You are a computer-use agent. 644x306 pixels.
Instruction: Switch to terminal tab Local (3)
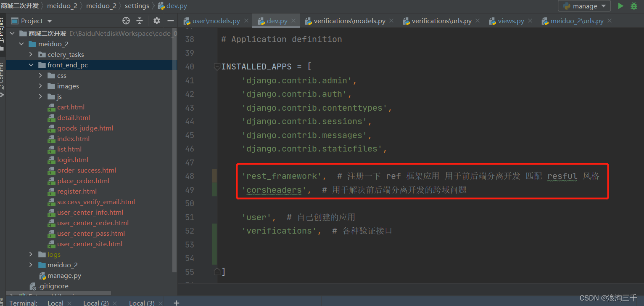(142, 303)
